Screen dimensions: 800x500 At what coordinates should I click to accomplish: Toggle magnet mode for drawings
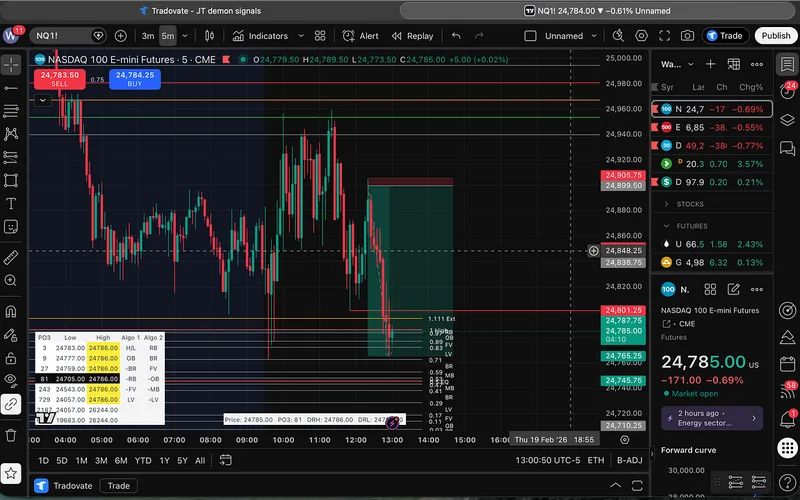pyautogui.click(x=11, y=311)
